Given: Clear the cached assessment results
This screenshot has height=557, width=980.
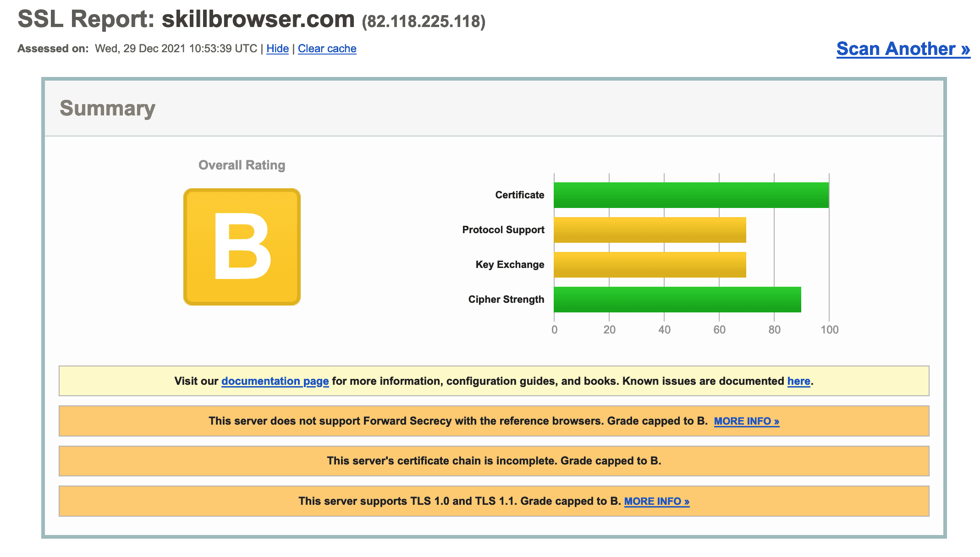Looking at the screenshot, I should [x=327, y=49].
